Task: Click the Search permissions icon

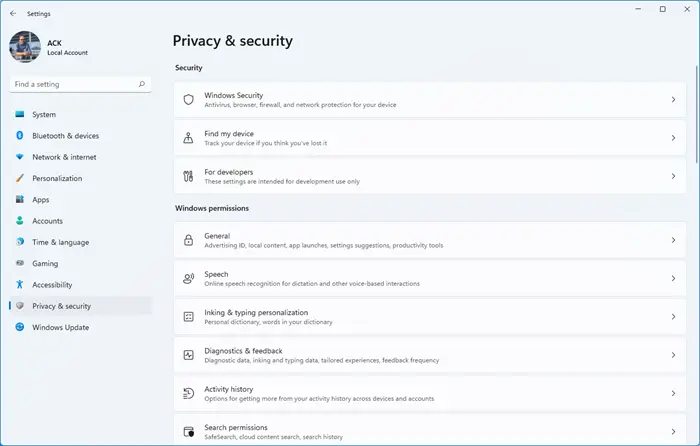Action: point(188,432)
